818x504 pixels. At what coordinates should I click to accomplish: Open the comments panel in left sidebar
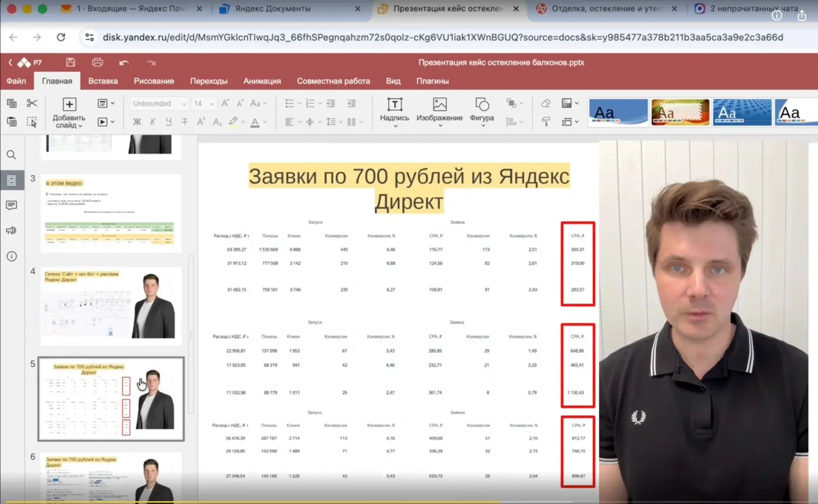pos(11,205)
